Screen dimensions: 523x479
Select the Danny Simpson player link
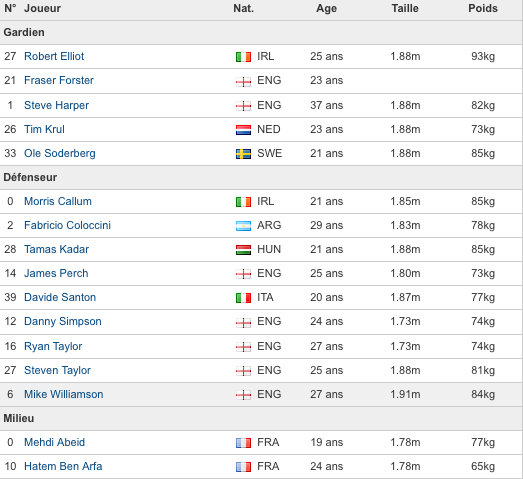pyautogui.click(x=63, y=321)
